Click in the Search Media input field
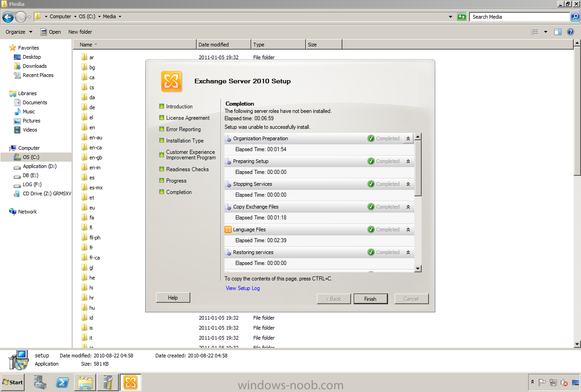Screen dimensions: 581x392 520,17
